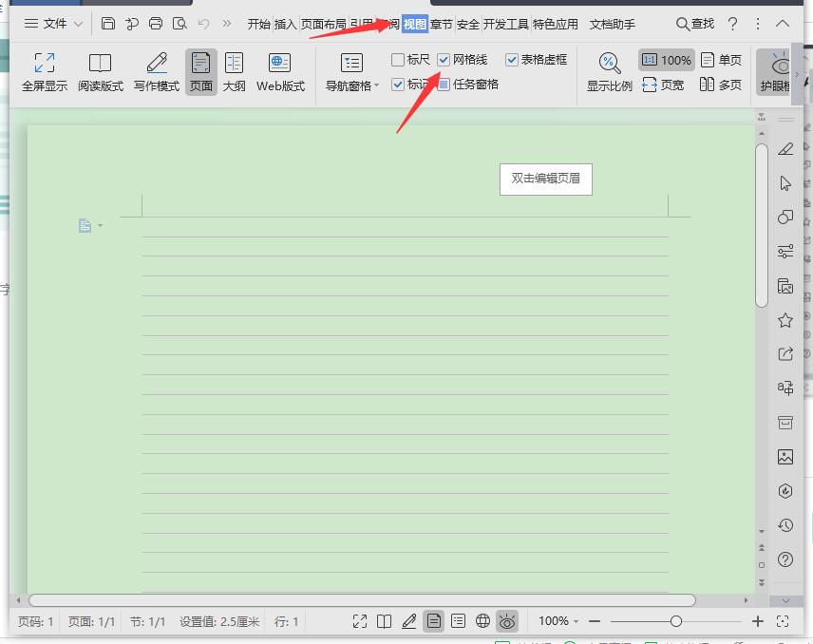Open the 文档助手 tab

613,25
